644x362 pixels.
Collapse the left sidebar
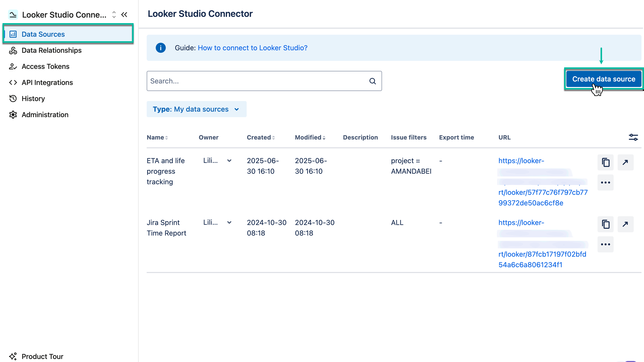(124, 15)
